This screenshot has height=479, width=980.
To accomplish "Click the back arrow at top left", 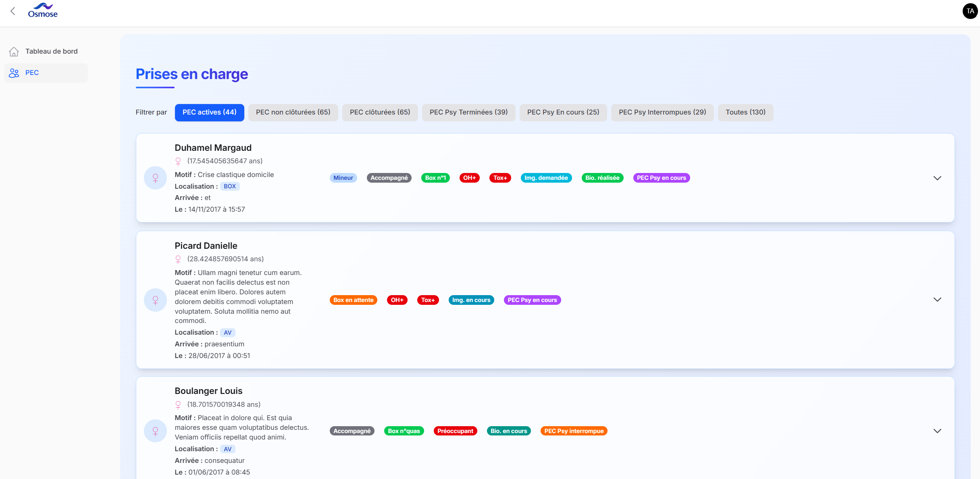I will pyautogui.click(x=13, y=11).
